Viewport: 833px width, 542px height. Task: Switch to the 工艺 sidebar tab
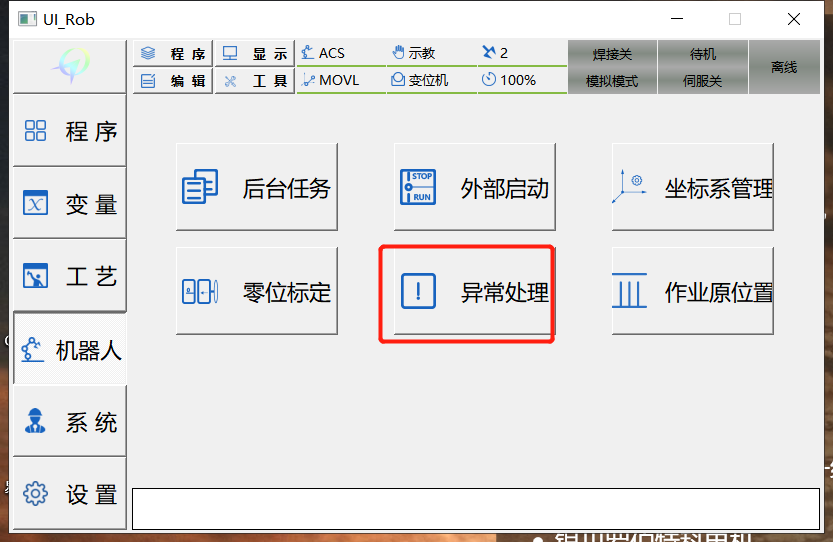[x=70, y=276]
